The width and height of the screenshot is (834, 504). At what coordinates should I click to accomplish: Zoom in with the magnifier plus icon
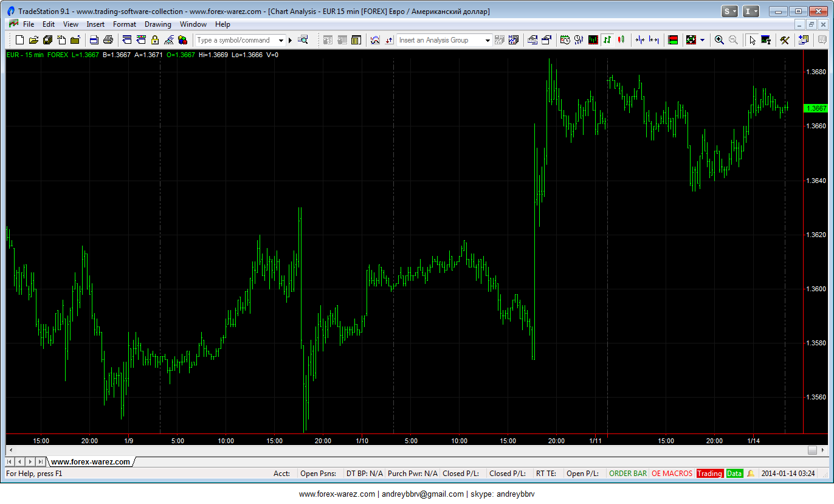[x=719, y=40]
